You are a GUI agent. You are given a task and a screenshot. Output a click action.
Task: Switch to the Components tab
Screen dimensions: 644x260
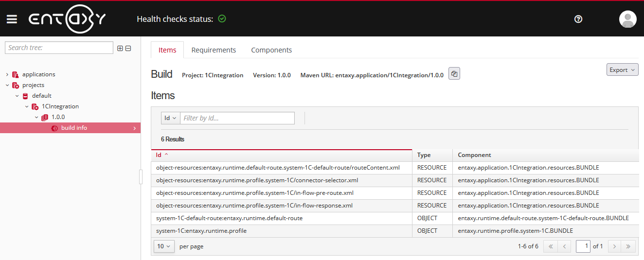(x=271, y=50)
